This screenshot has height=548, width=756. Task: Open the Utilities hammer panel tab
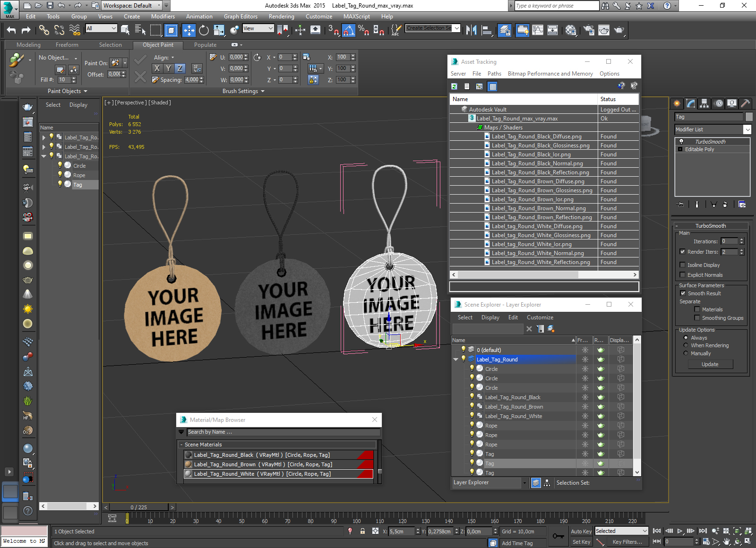coord(745,103)
